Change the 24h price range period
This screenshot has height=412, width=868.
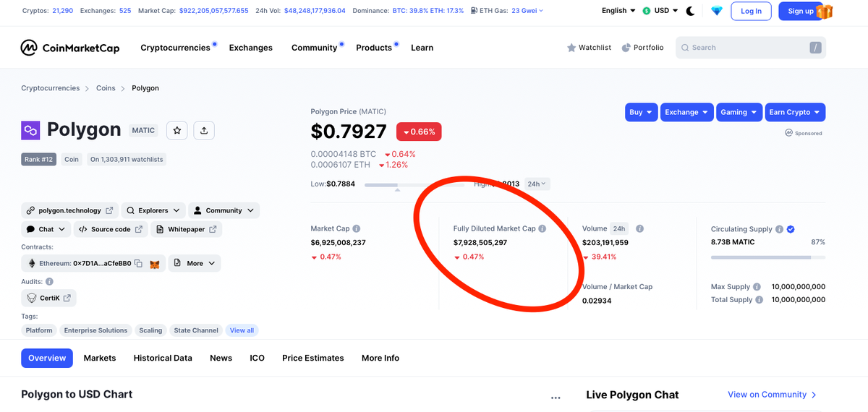pyautogui.click(x=537, y=184)
